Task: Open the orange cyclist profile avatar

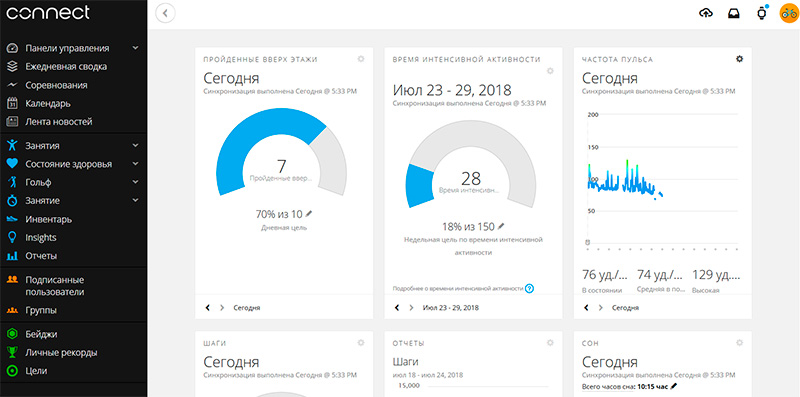Action: (789, 13)
